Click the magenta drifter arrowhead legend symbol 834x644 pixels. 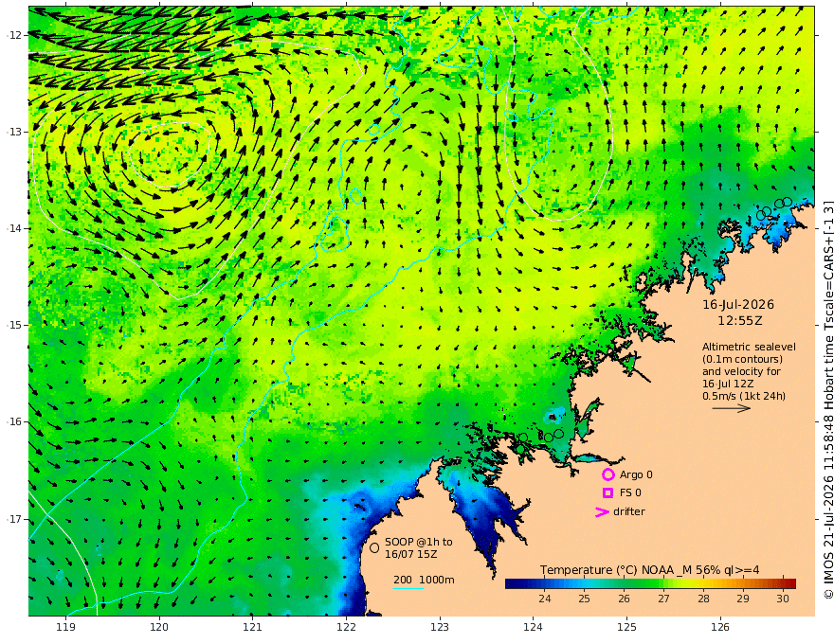(x=602, y=512)
